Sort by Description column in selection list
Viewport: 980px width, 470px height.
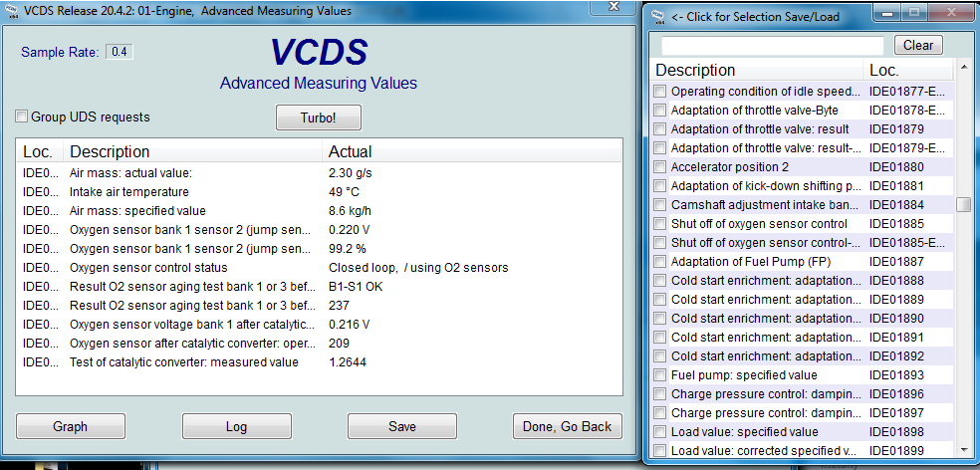757,70
